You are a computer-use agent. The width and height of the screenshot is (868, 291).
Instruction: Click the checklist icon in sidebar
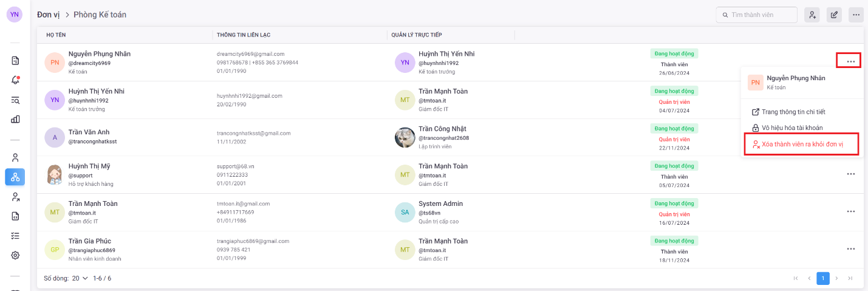tap(16, 236)
